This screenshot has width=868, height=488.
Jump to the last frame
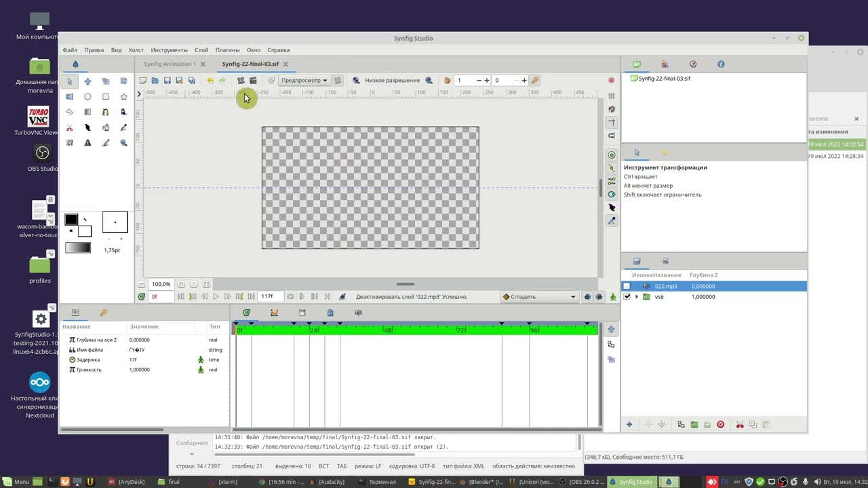(x=252, y=297)
